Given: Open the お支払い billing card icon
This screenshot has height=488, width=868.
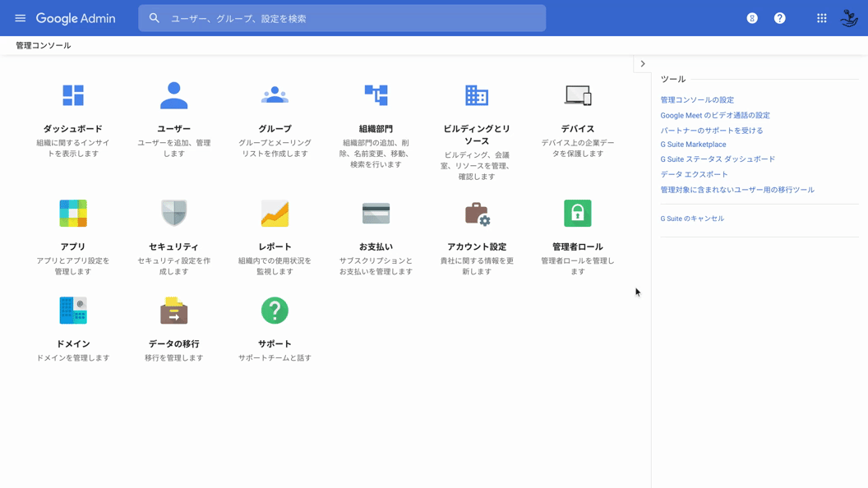Looking at the screenshot, I should tap(376, 213).
